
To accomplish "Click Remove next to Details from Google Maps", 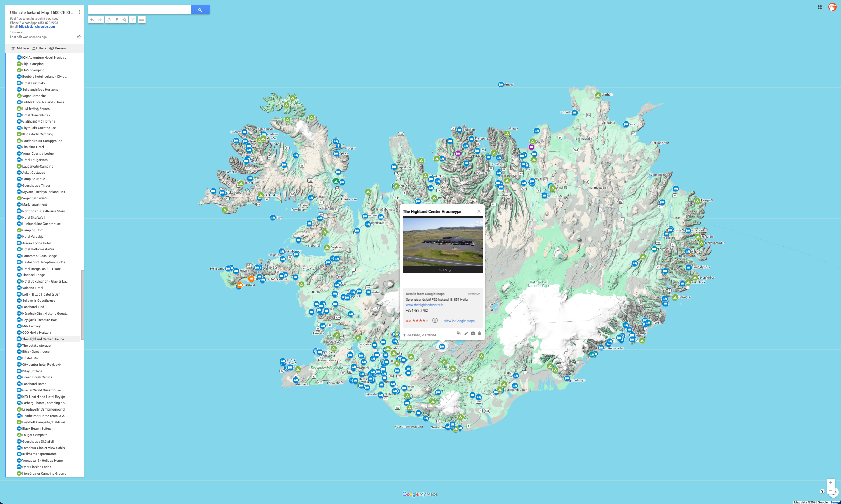I will pyautogui.click(x=474, y=294).
